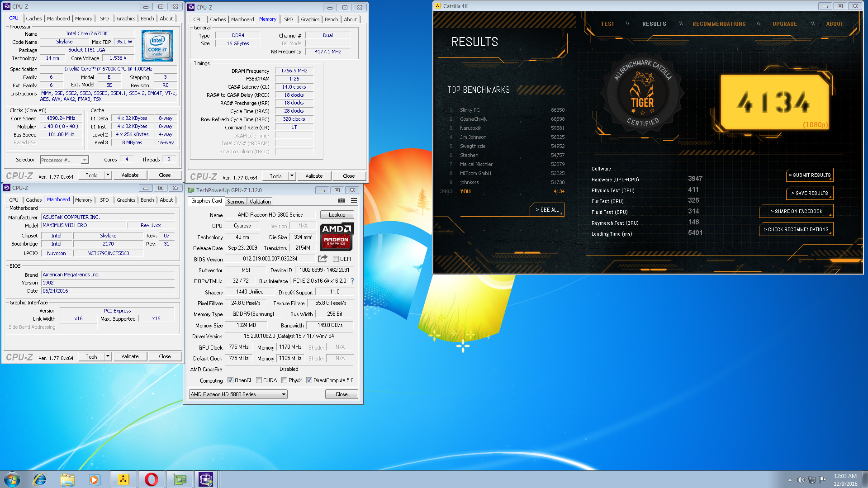This screenshot has height=488, width=868.
Task: Open Bench tab in CPU-Z Mainboard window
Action: pyautogui.click(x=147, y=200)
